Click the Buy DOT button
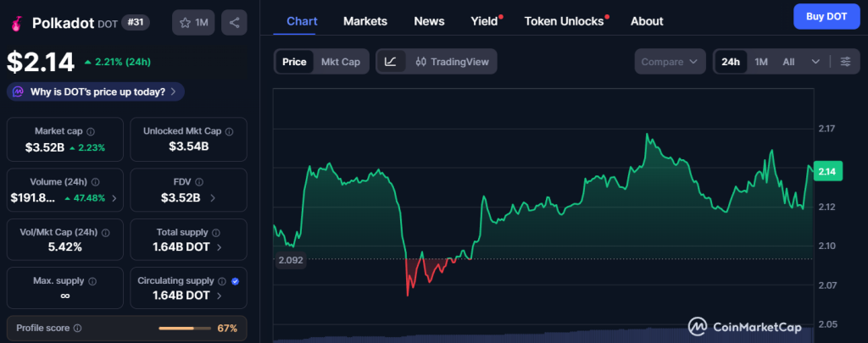 pos(826,16)
